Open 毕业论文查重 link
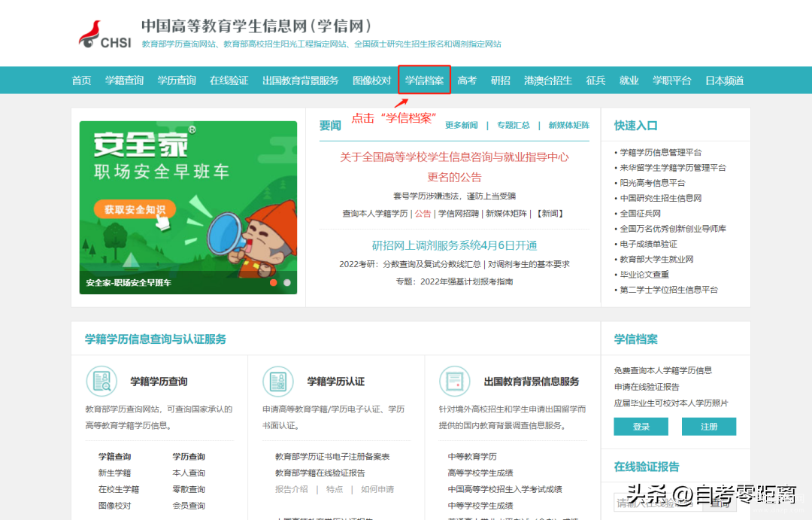 point(645,274)
